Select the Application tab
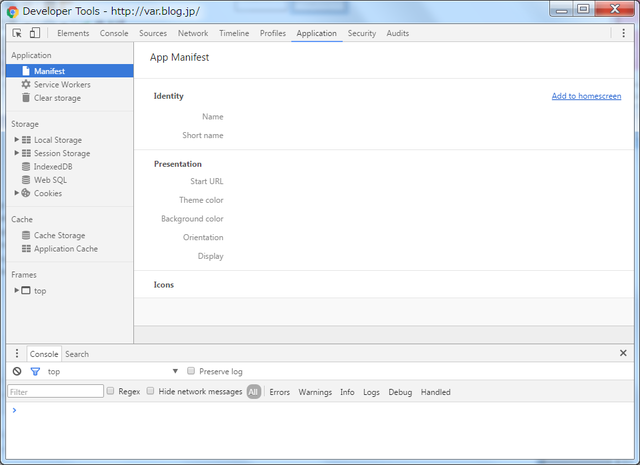 (316, 33)
